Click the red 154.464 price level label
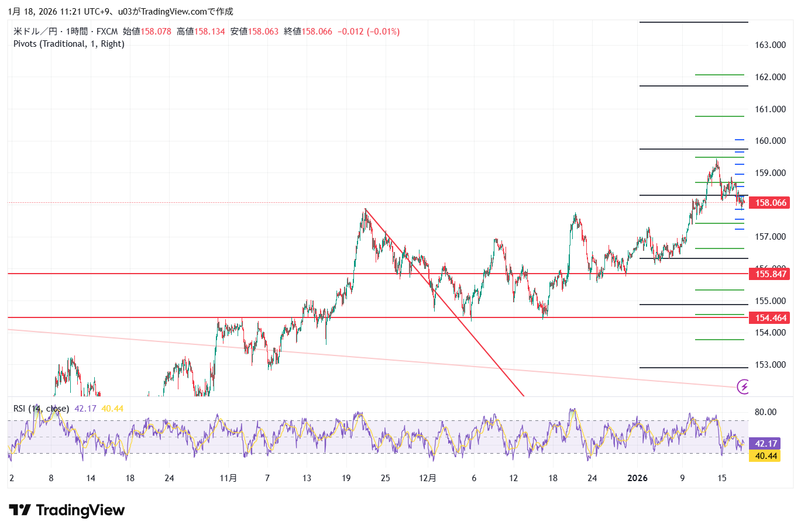 (x=771, y=318)
